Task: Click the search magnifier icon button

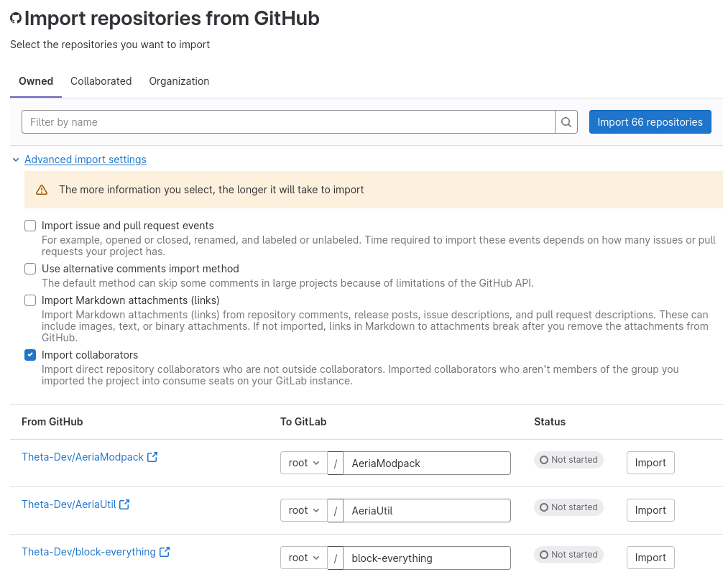Action: tap(566, 122)
